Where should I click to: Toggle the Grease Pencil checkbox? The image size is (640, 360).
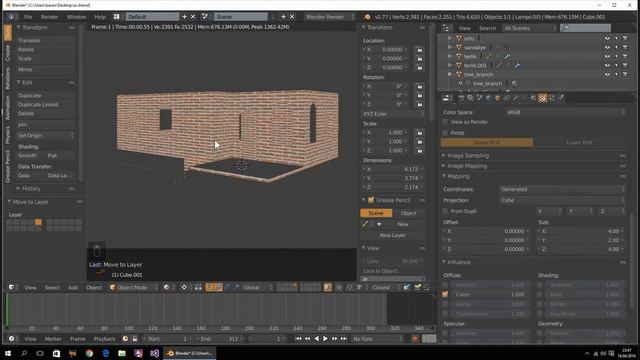pos(371,200)
